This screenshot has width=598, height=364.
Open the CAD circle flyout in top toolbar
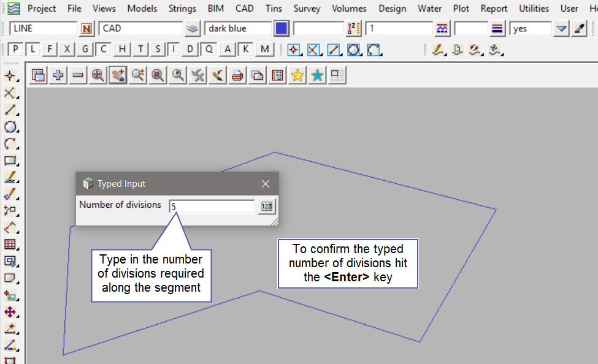click(x=354, y=50)
